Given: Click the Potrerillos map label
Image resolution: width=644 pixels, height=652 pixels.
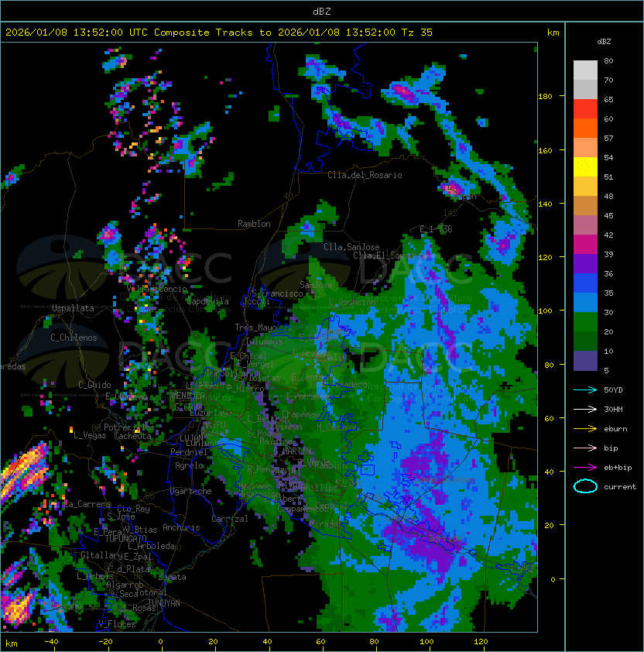Looking at the screenshot, I should pyautogui.click(x=129, y=427).
